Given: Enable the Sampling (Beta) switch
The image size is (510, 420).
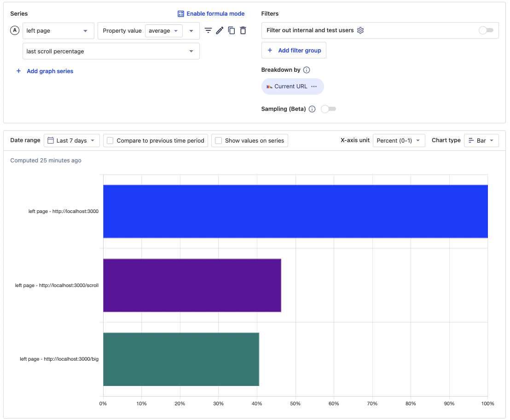Looking at the screenshot, I should (x=328, y=109).
